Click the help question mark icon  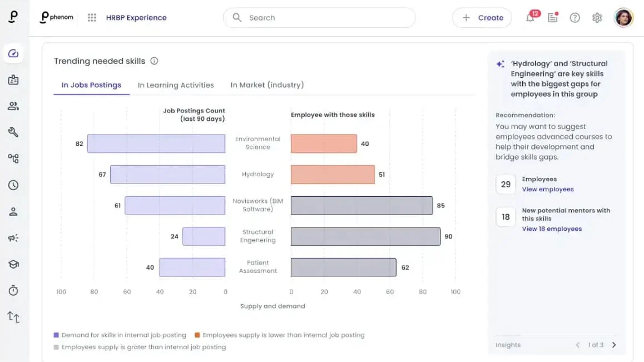point(574,18)
